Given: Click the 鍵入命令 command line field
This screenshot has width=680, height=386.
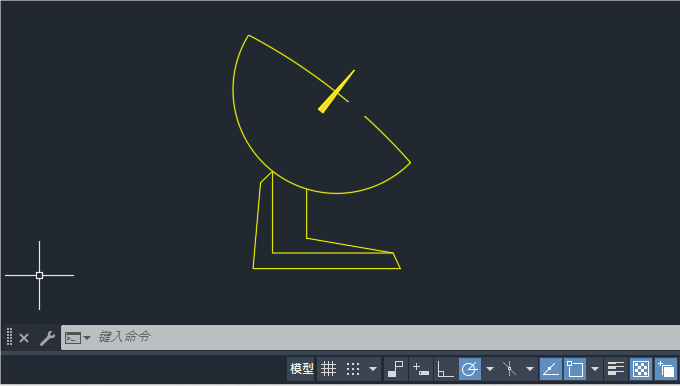Looking at the screenshot, I should click(370, 337).
